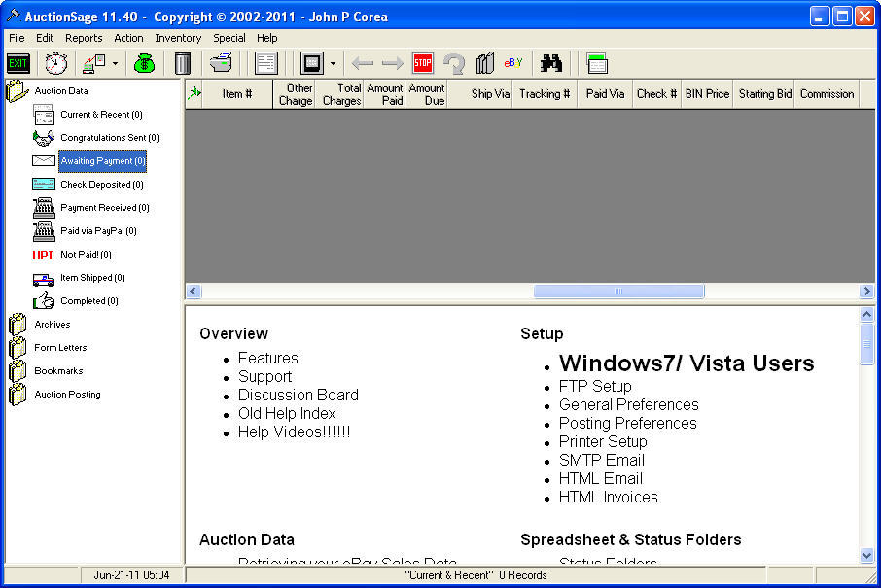Open the Help Videos!!!!!! link

(x=294, y=432)
